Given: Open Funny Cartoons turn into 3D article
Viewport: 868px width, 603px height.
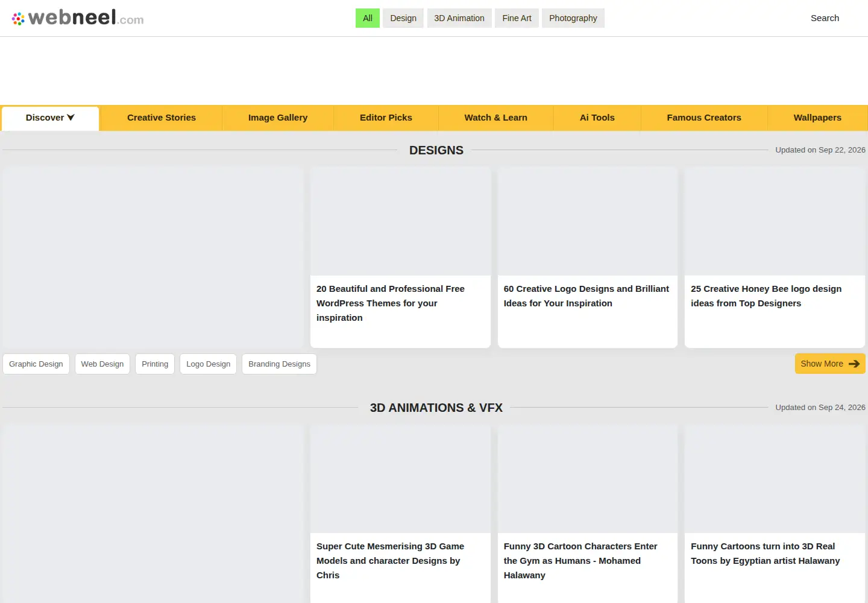Looking at the screenshot, I should pos(766,554).
